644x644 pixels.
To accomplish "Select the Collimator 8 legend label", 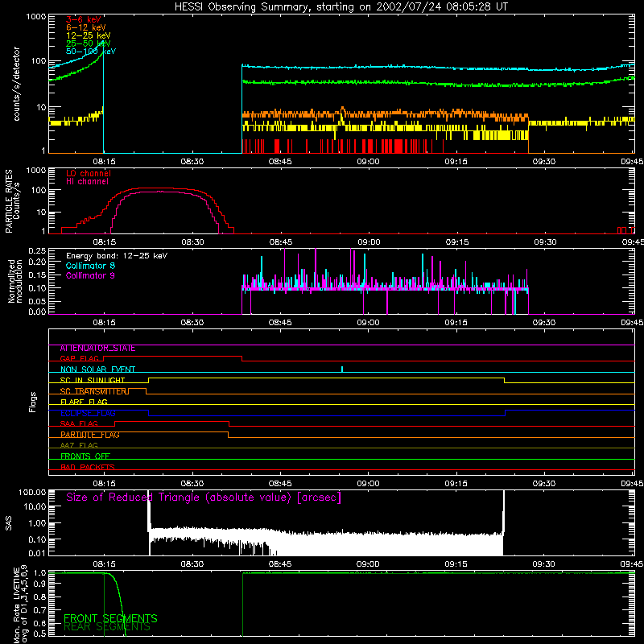I will click(90, 266).
